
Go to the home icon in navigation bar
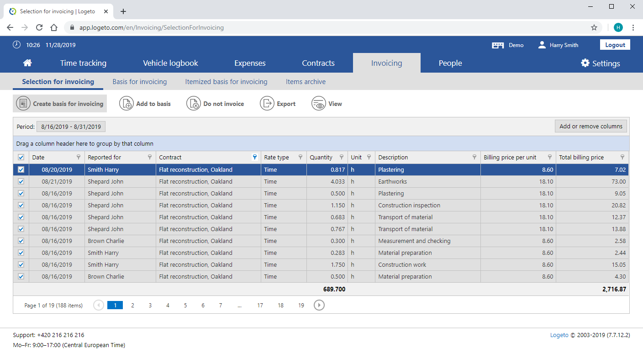[x=27, y=63]
